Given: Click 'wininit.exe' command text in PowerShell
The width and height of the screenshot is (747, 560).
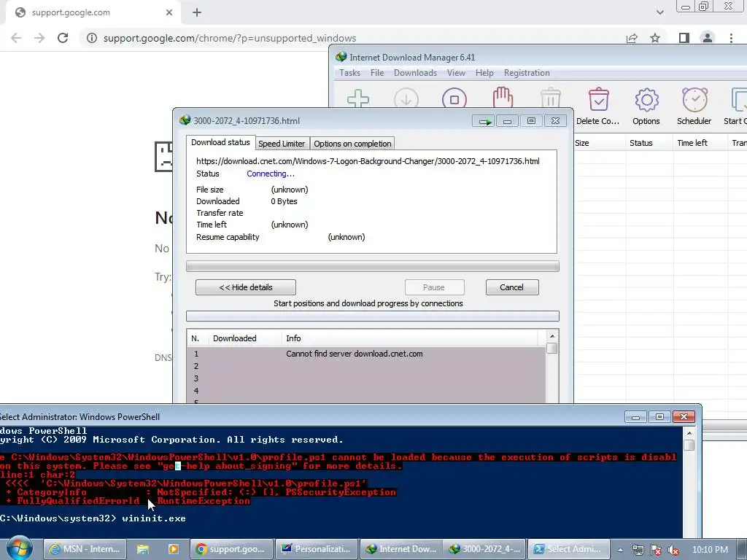Looking at the screenshot, I should [154, 518].
